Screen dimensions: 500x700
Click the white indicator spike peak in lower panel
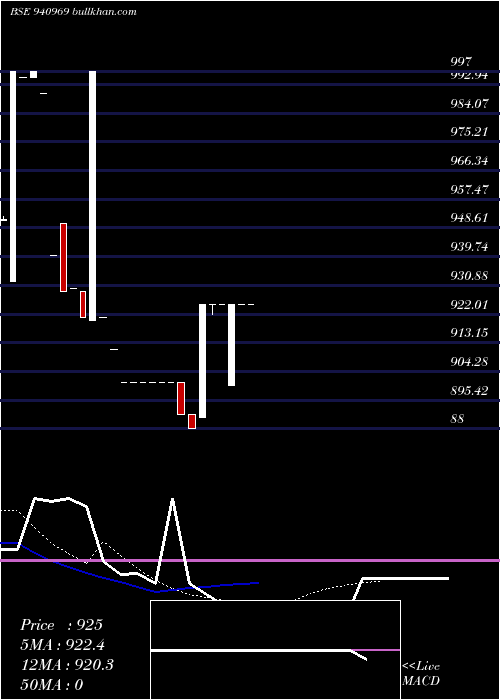172,500
